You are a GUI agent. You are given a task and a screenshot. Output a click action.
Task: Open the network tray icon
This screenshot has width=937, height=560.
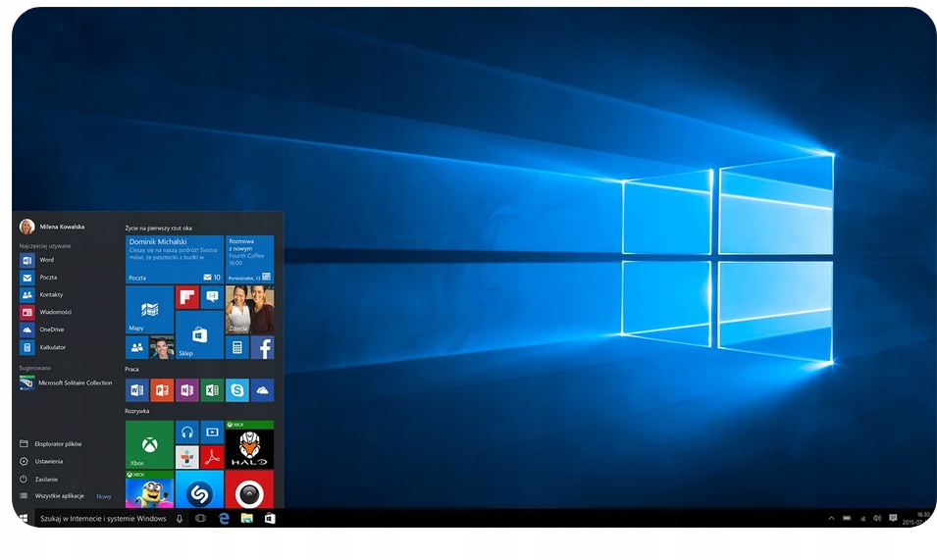point(862,518)
